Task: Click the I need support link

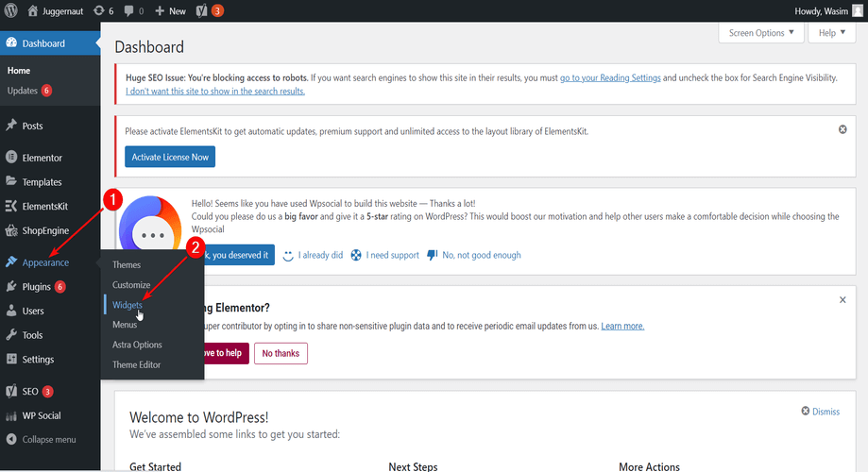Action: click(393, 255)
